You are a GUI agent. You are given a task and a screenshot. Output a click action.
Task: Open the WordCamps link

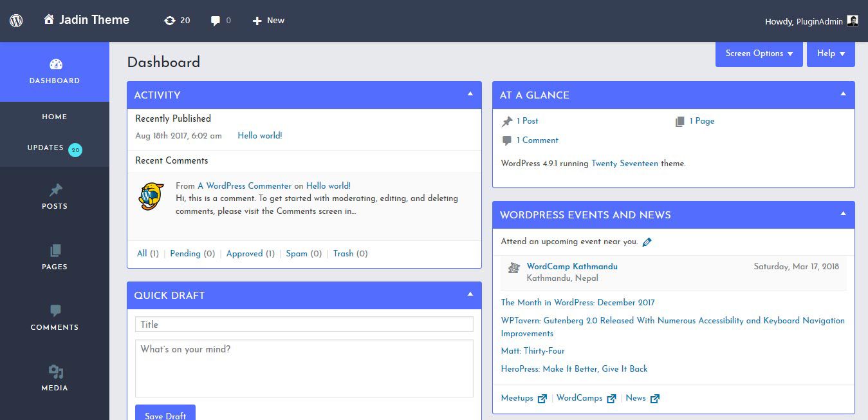point(580,398)
